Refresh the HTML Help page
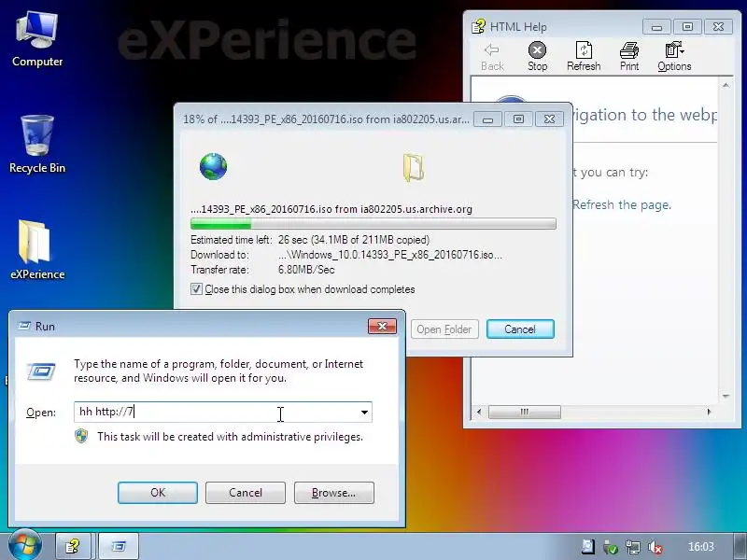The image size is (747, 560). click(584, 57)
